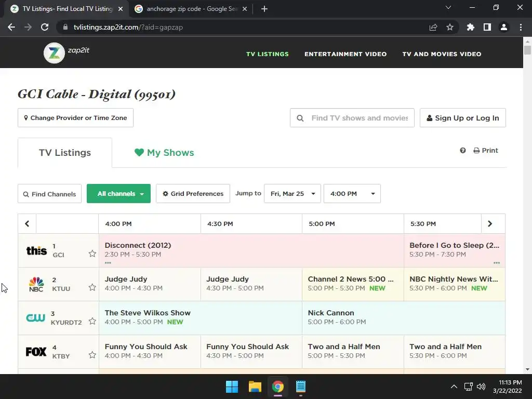Open a new browser tab
Screen dimensions: 532x399
[264, 9]
